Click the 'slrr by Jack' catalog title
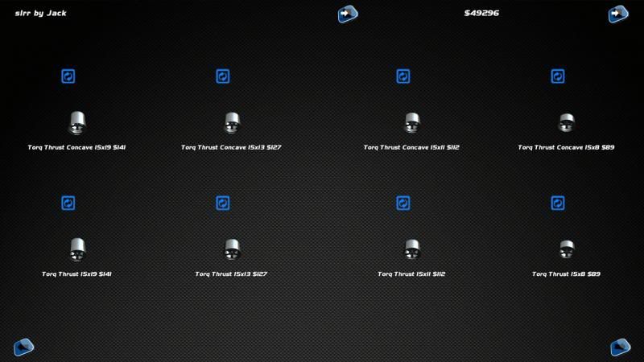This screenshot has height=362, width=644. [41, 13]
